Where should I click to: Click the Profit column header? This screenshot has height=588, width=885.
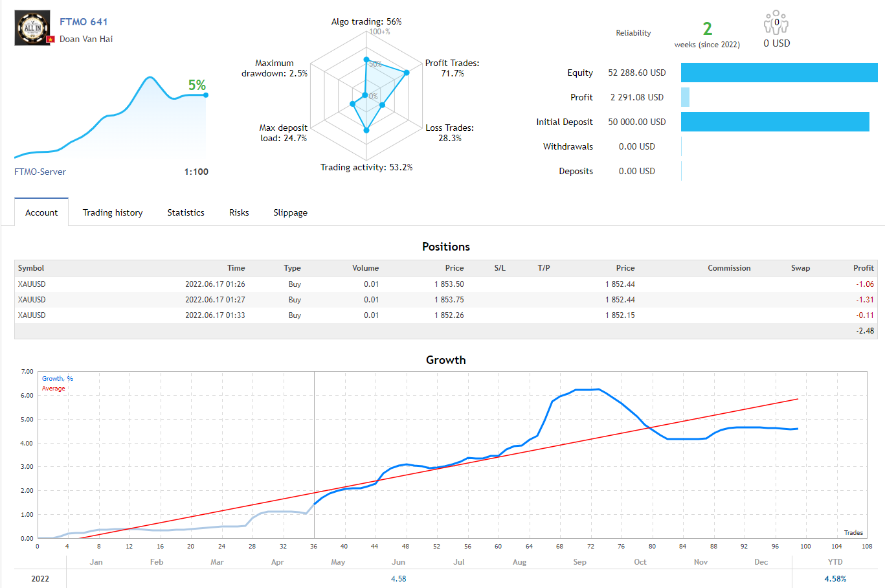click(864, 268)
